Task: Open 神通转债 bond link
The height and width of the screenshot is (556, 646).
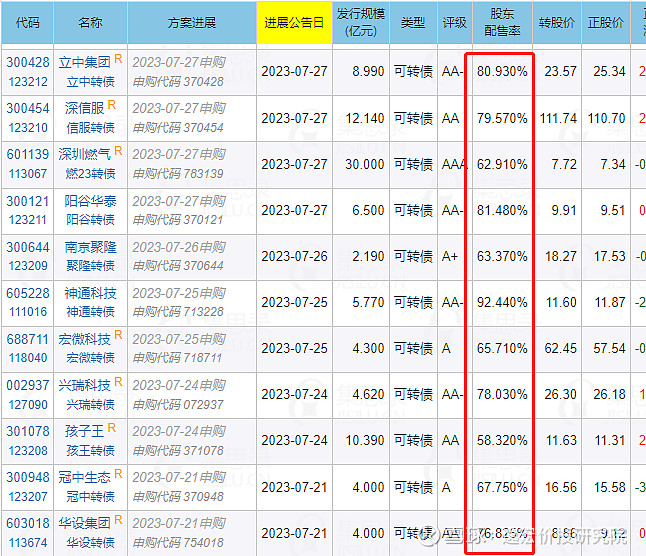Action: point(90,312)
